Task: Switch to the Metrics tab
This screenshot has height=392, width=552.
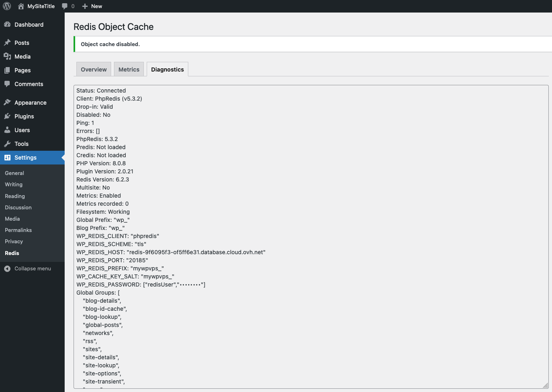Action: click(x=129, y=69)
